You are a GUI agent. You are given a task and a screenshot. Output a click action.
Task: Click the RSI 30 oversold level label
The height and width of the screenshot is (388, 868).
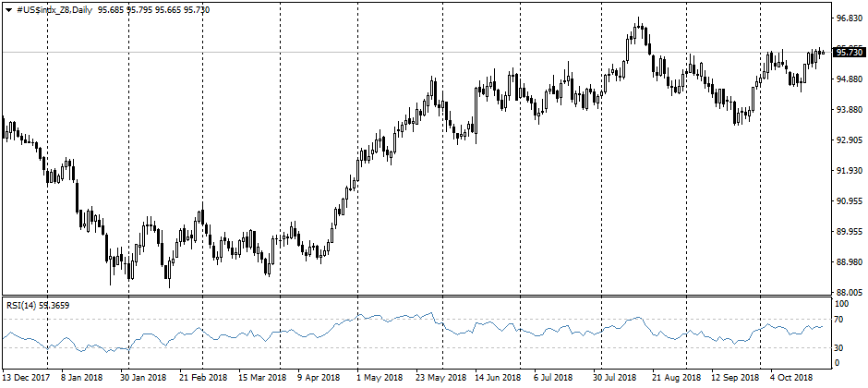(840, 347)
